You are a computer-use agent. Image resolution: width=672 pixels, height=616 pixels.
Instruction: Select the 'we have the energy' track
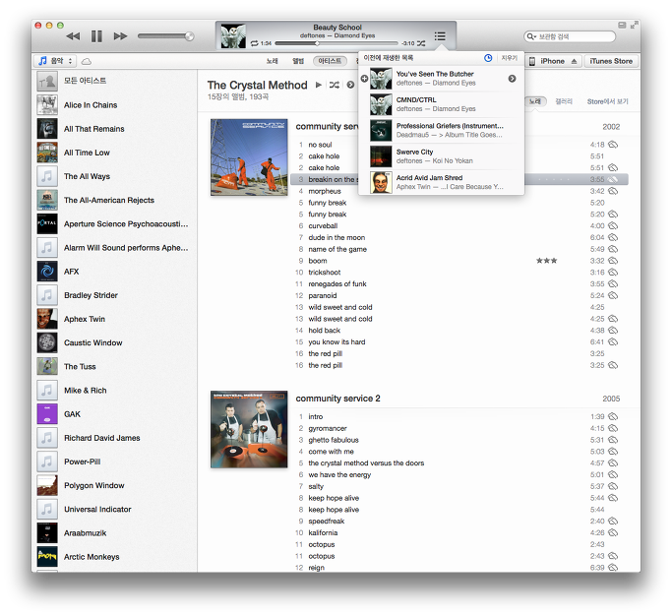(459, 474)
